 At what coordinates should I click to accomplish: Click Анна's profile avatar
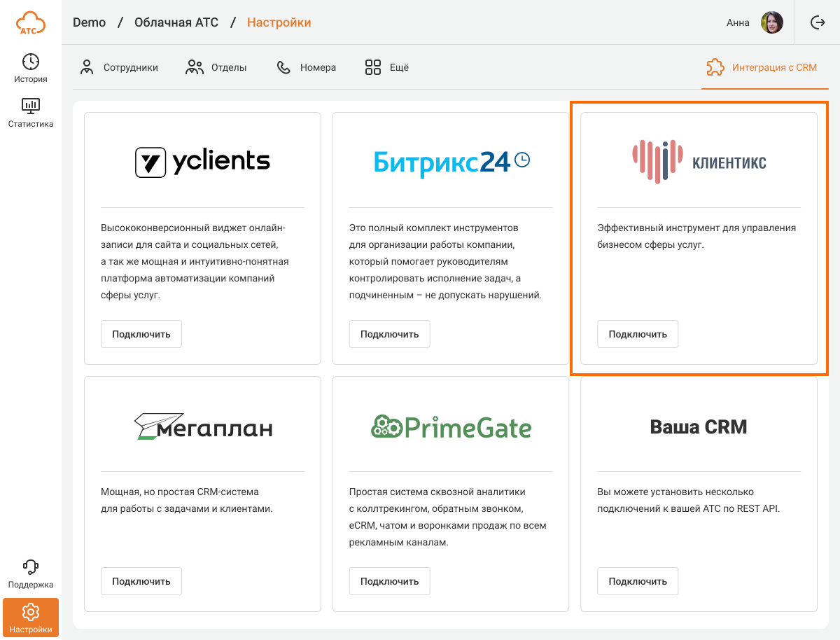[772, 22]
